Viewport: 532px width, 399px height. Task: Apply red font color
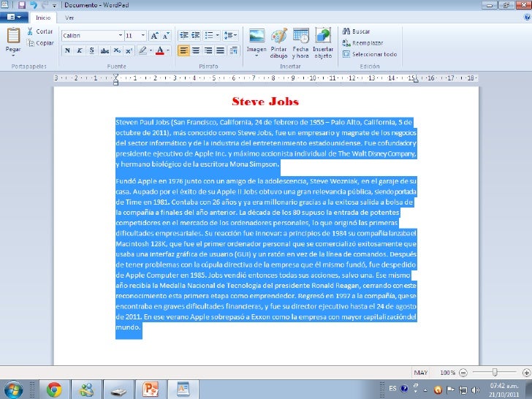point(160,50)
